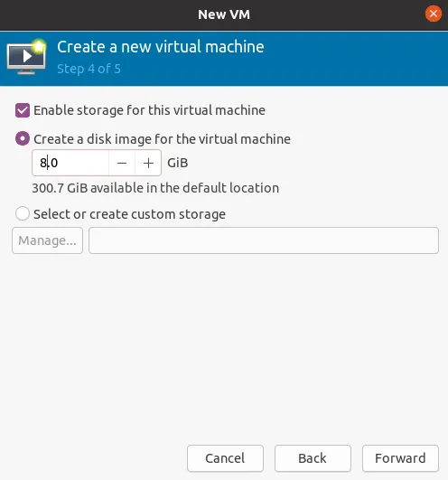448x480 pixels.
Task: Click the custom storage path field
Action: 264,240
